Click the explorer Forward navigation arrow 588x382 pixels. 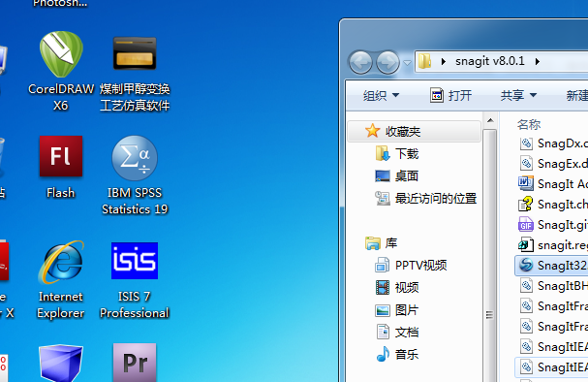(x=387, y=62)
